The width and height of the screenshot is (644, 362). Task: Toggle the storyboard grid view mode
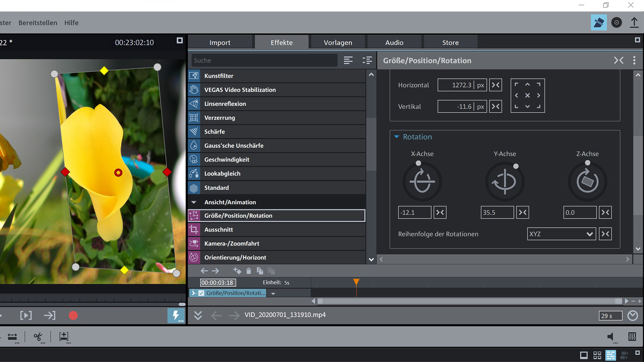click(x=597, y=355)
